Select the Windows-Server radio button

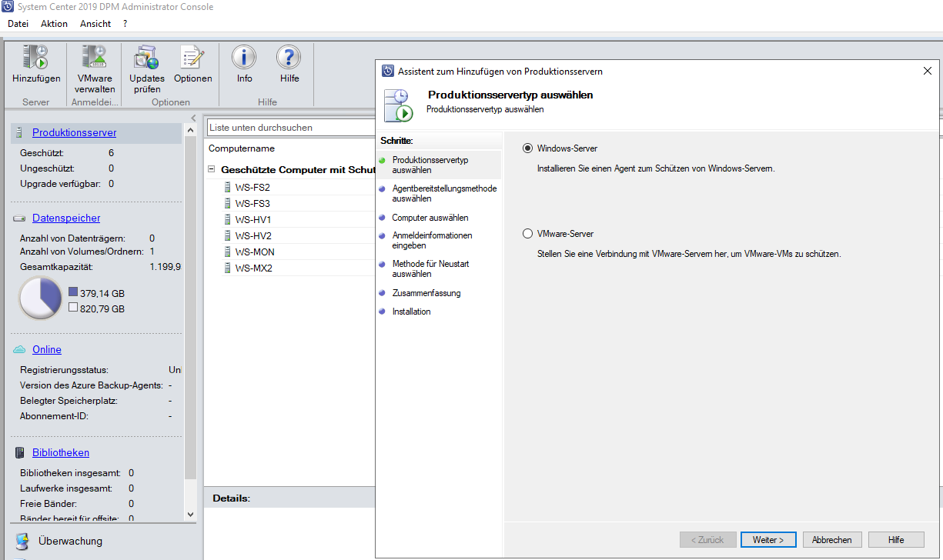(x=527, y=148)
